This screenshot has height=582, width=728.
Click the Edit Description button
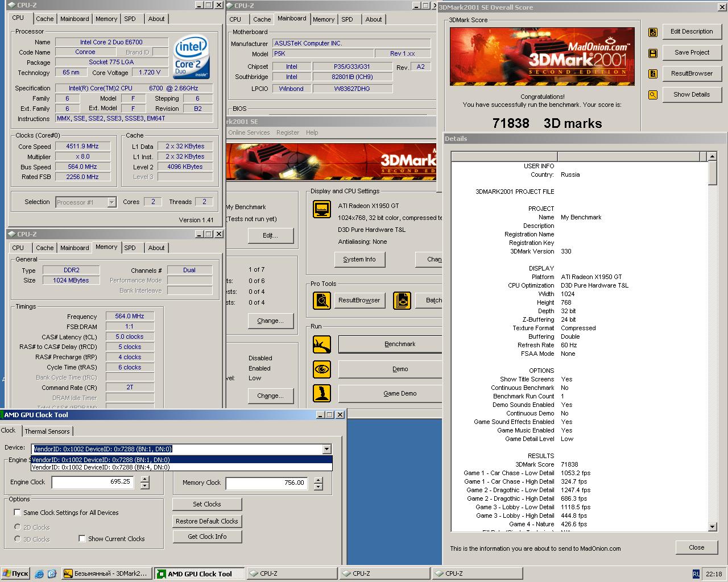(692, 32)
